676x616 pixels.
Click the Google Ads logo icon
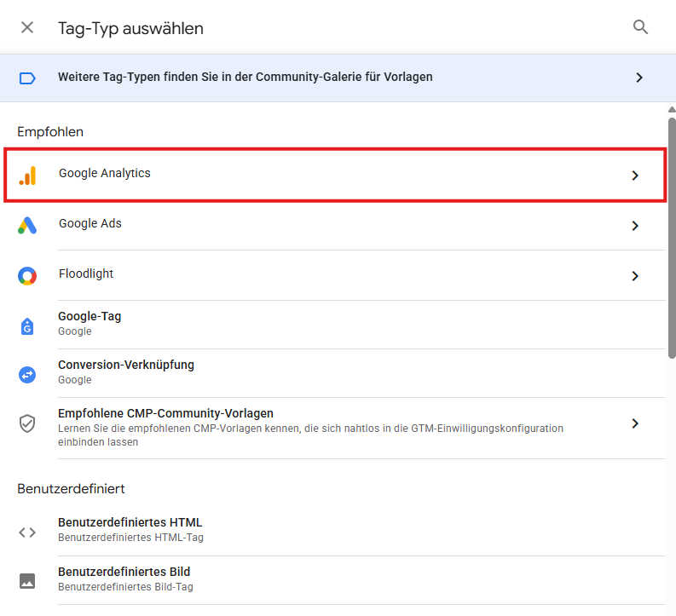[x=27, y=225]
